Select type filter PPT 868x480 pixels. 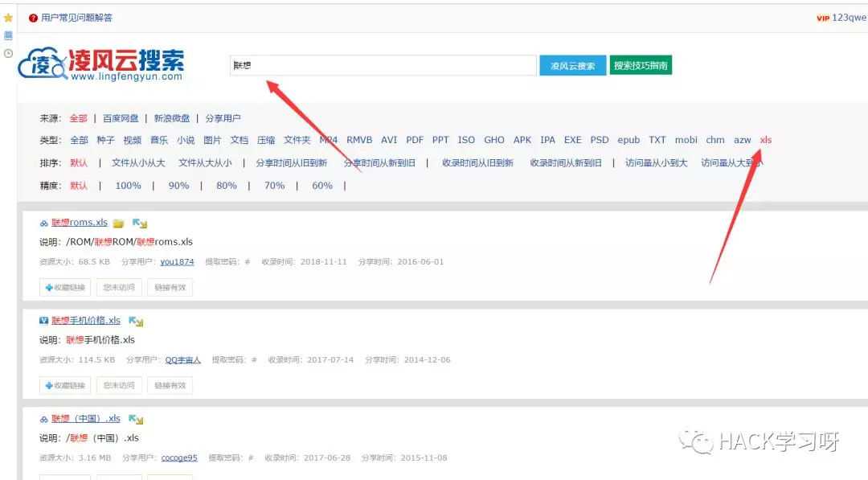point(440,140)
